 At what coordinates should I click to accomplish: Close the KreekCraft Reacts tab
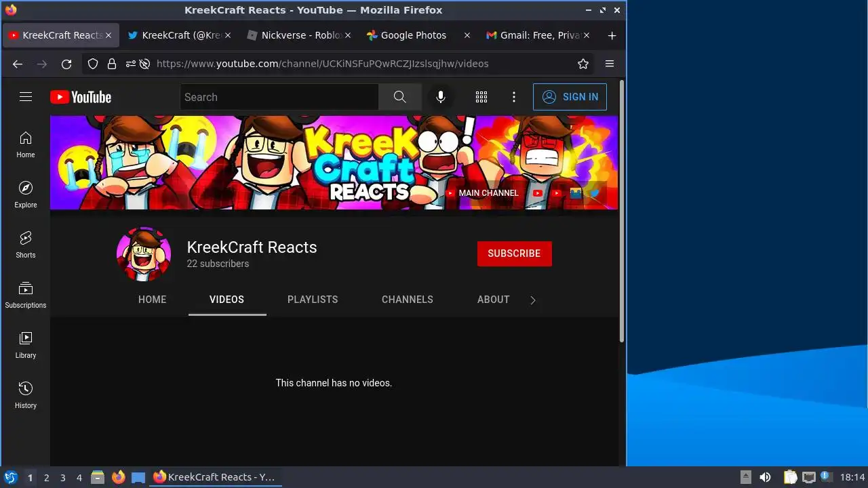108,35
